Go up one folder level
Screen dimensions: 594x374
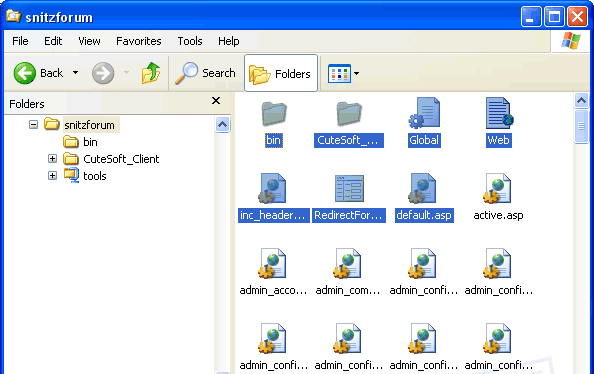point(151,72)
